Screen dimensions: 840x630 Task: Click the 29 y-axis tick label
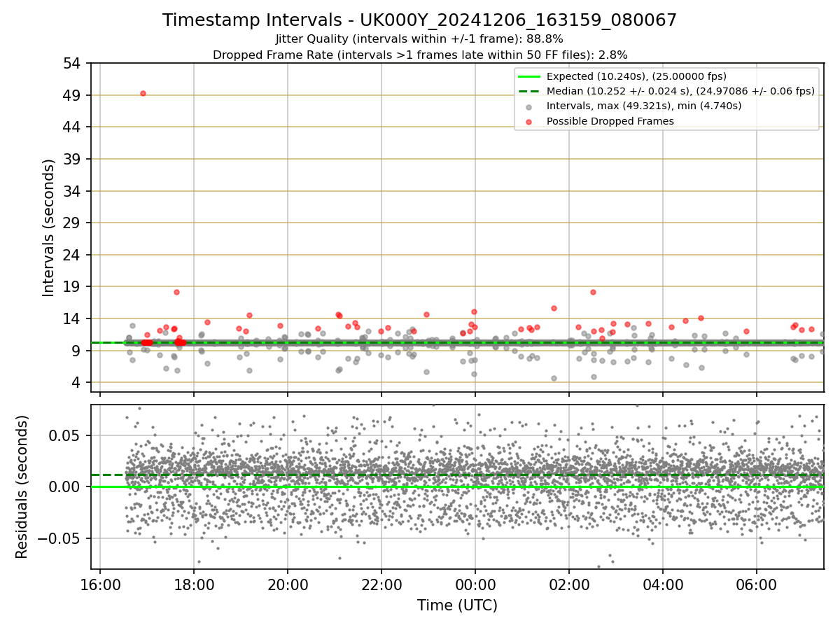coord(73,223)
